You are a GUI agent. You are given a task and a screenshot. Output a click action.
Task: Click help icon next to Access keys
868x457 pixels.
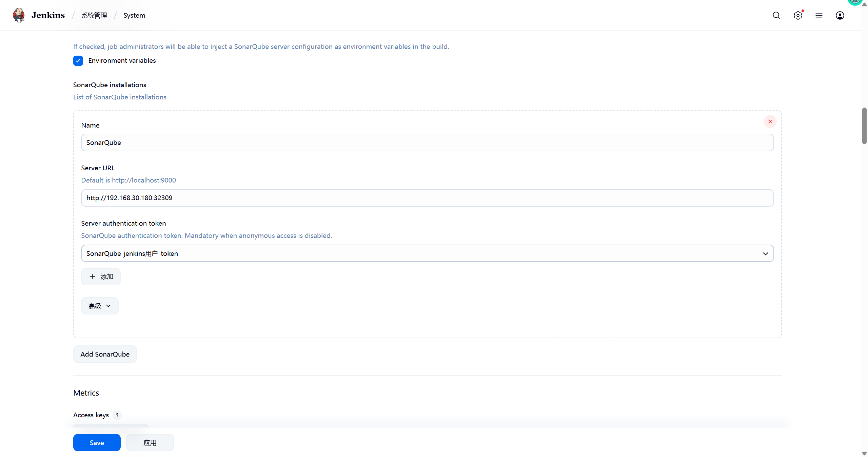(117, 415)
